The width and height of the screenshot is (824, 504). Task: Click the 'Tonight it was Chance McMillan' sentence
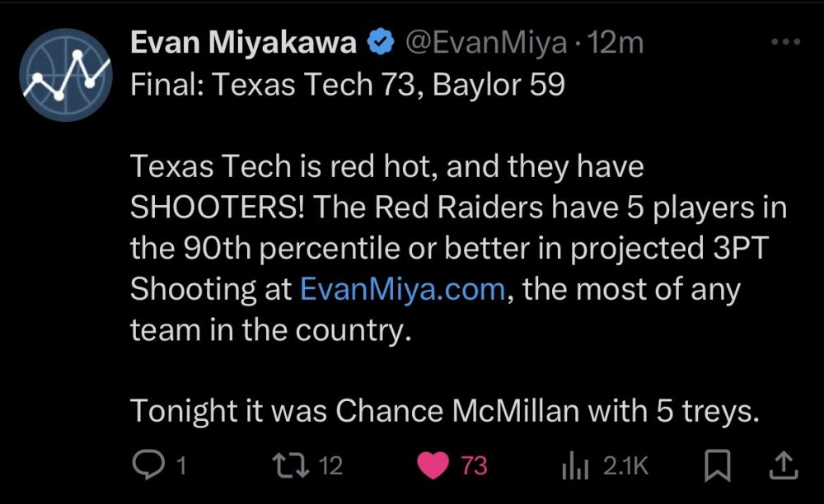[x=443, y=411]
